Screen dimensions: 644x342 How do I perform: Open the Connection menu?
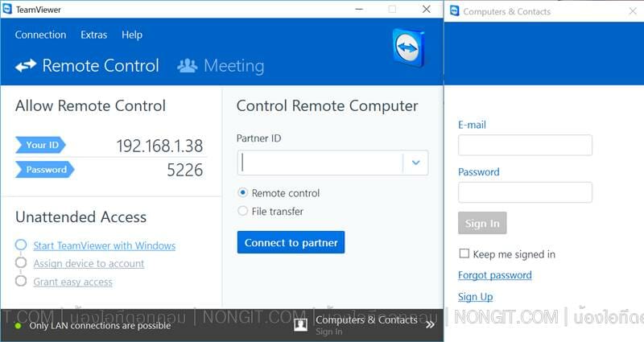coord(40,35)
